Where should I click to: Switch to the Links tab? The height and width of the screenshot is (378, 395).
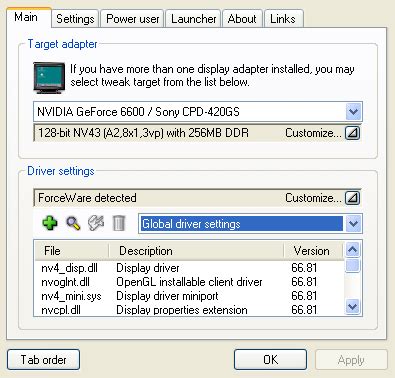[283, 19]
